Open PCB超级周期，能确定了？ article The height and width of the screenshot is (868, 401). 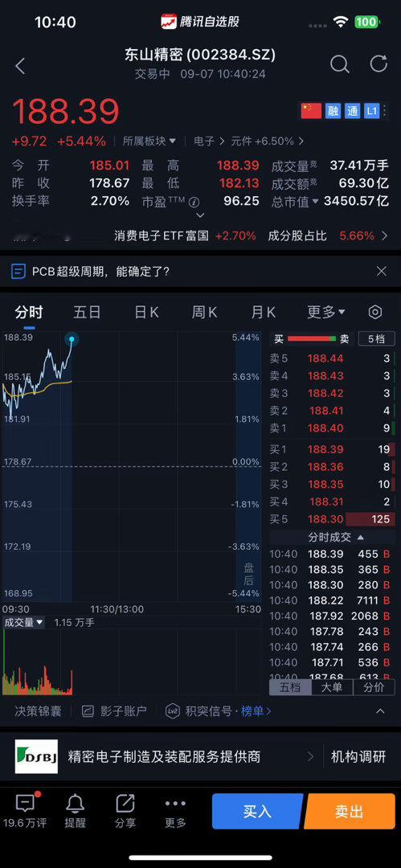point(100,272)
